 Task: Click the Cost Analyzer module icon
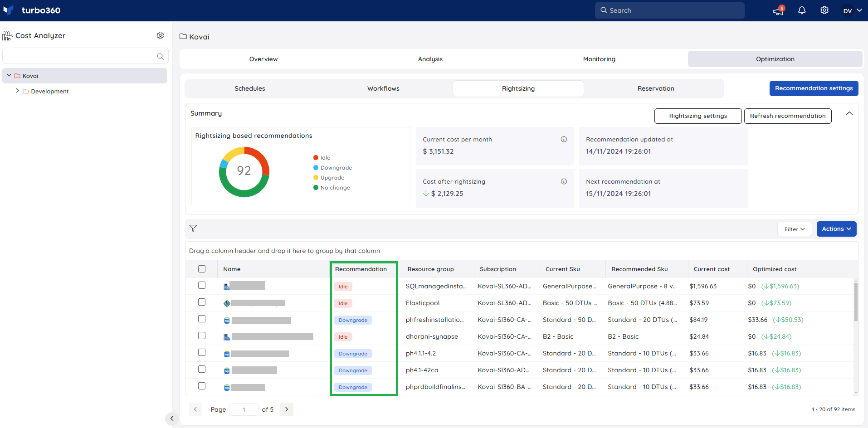coord(7,35)
